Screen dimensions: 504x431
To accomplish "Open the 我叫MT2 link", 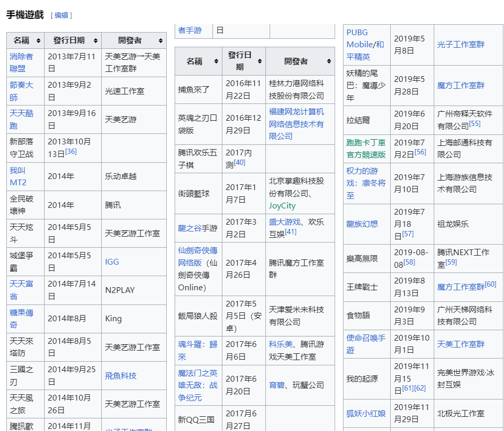I will [x=18, y=176].
